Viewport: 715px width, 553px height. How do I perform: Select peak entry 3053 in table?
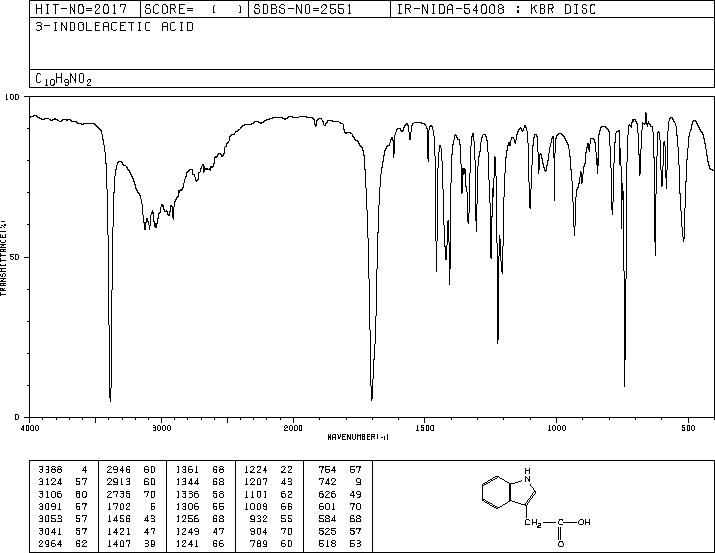[x=63, y=519]
